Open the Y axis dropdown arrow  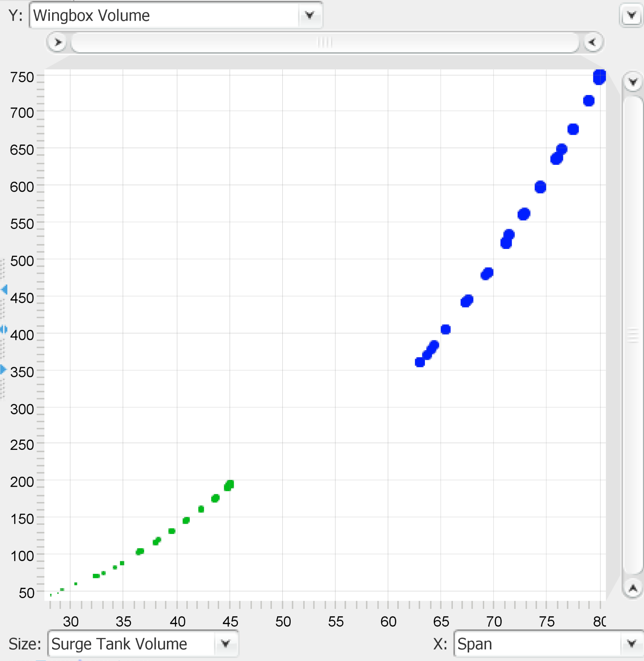309,15
